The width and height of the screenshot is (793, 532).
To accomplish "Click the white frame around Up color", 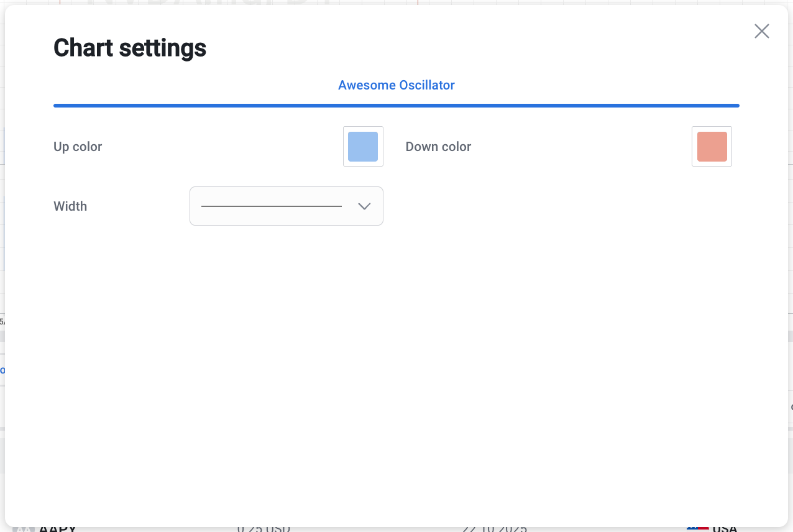I will click(x=363, y=147).
